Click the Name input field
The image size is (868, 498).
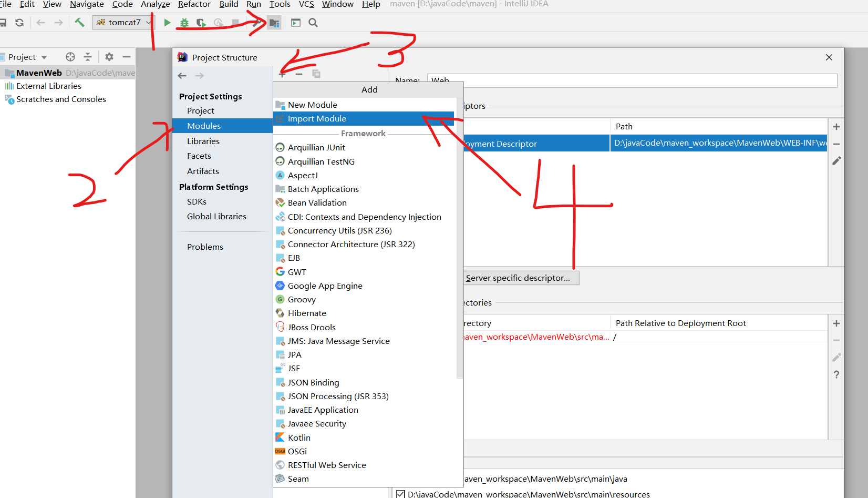click(x=632, y=80)
